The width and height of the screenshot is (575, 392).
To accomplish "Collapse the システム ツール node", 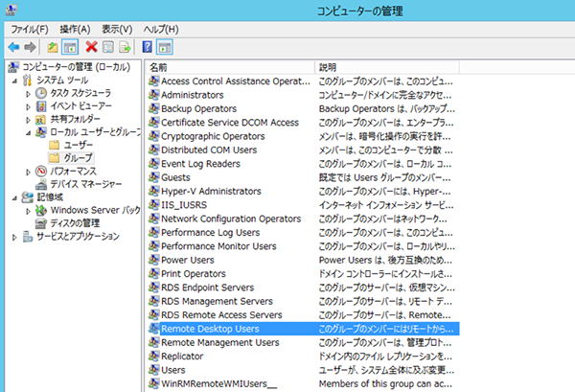I will (14, 81).
